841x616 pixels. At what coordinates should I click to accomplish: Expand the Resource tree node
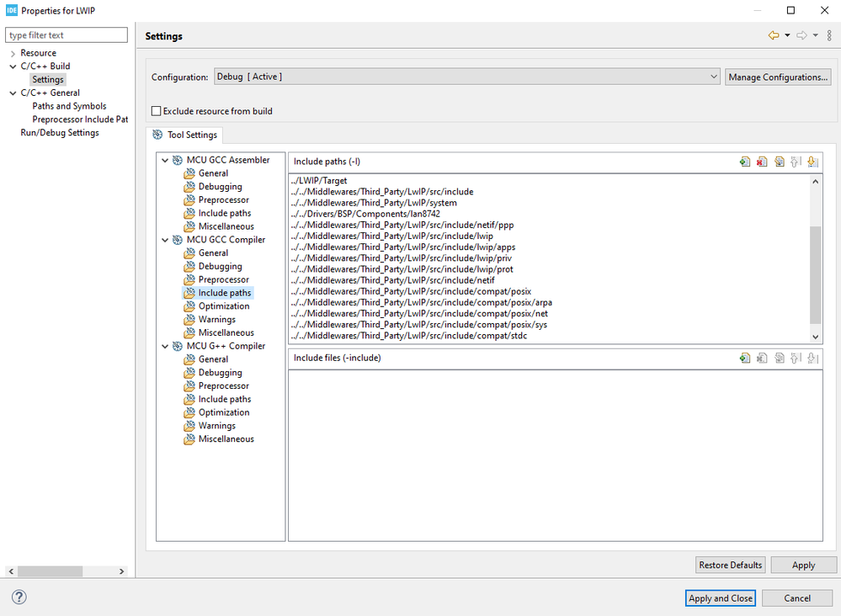[x=13, y=53]
